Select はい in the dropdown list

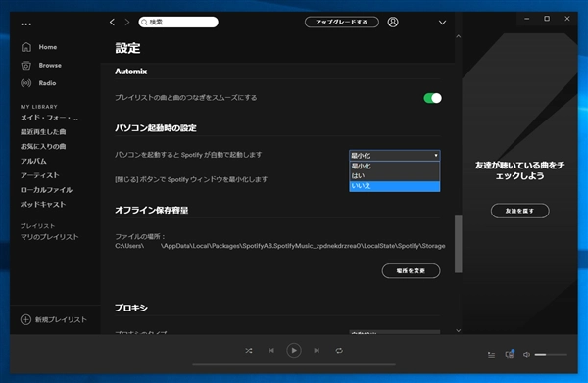pos(395,175)
